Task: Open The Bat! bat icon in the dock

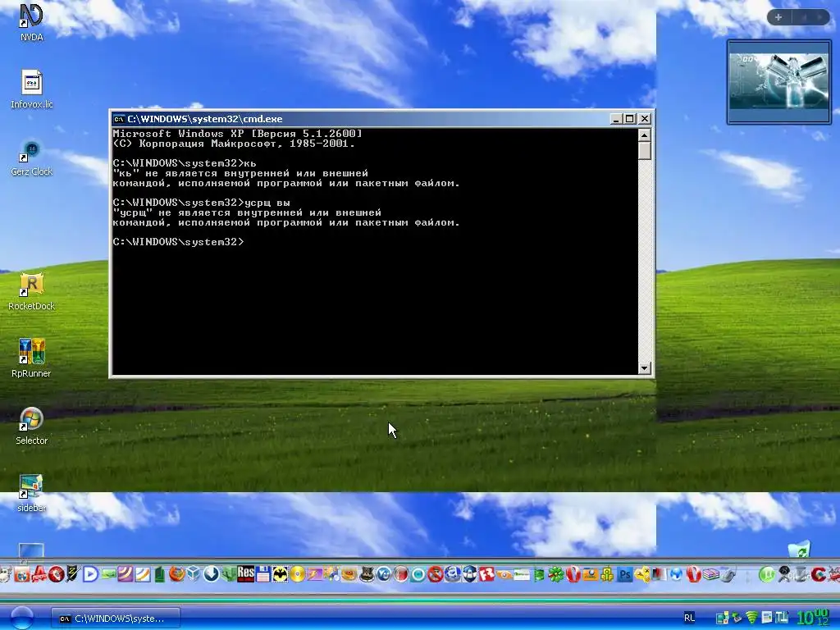Action: 281,574
